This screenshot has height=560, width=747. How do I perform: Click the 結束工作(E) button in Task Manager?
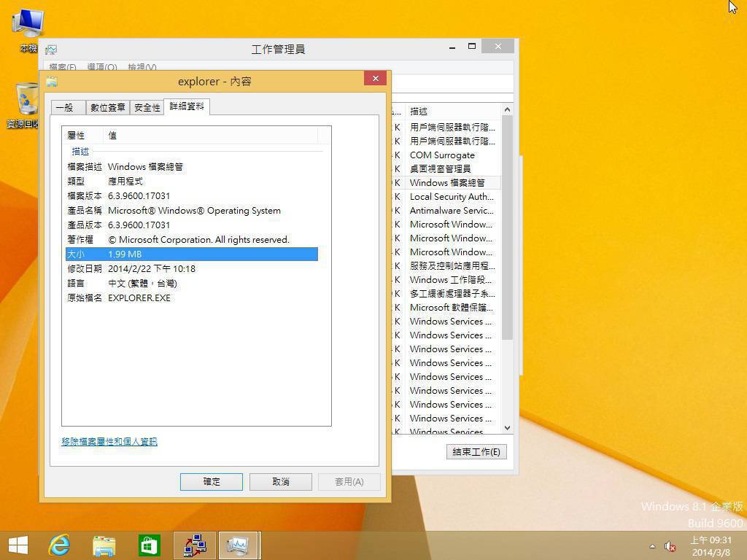(476, 452)
